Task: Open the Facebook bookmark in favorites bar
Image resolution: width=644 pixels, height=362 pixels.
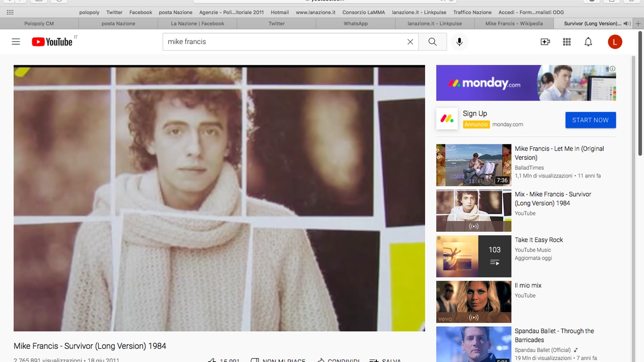Action: pyautogui.click(x=141, y=12)
